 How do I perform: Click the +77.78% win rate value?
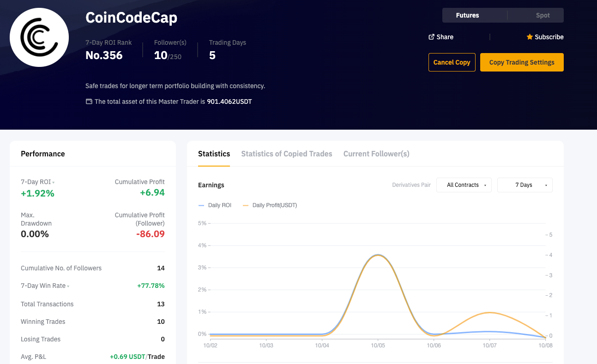tap(151, 286)
